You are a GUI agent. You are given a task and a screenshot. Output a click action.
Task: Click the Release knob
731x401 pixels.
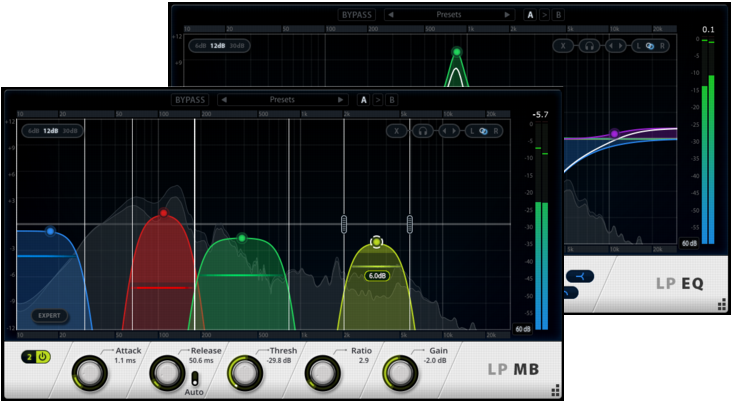coord(167,373)
